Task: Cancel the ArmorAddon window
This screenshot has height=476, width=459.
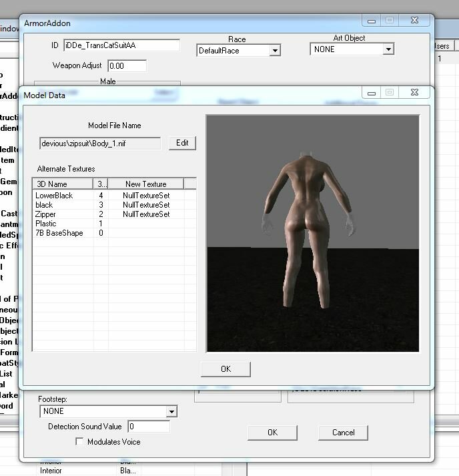Action: pyautogui.click(x=343, y=433)
